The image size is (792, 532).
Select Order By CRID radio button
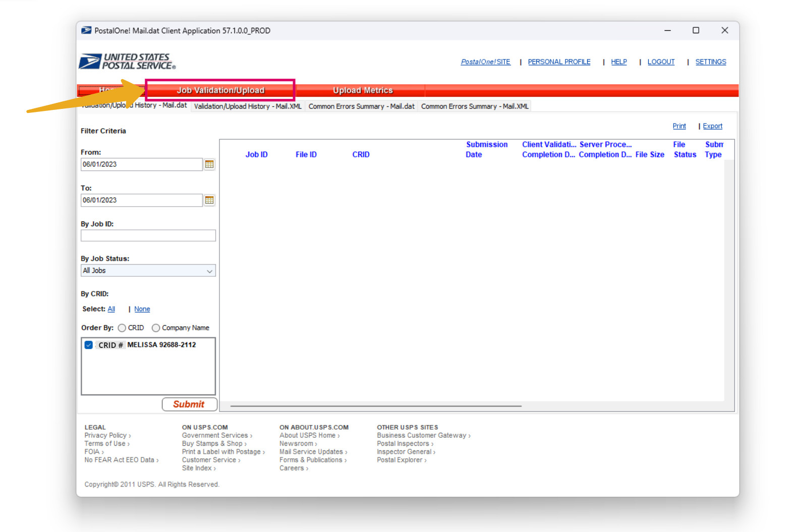click(x=122, y=328)
